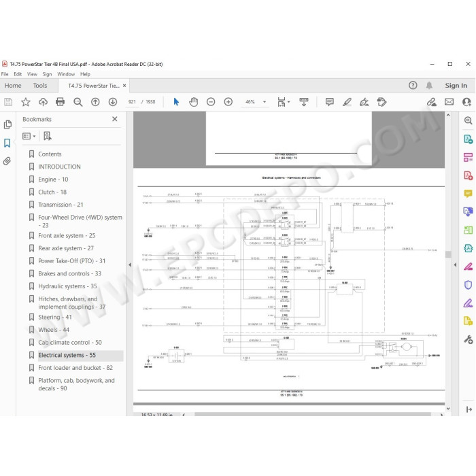The width and height of the screenshot is (476, 476).
Task: Open the Clutch - 18 bookmark
Action: coord(52,192)
